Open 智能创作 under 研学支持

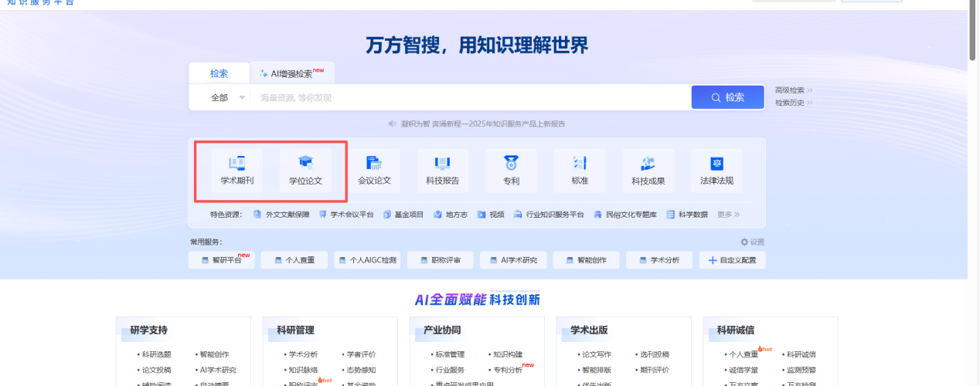pos(214,354)
